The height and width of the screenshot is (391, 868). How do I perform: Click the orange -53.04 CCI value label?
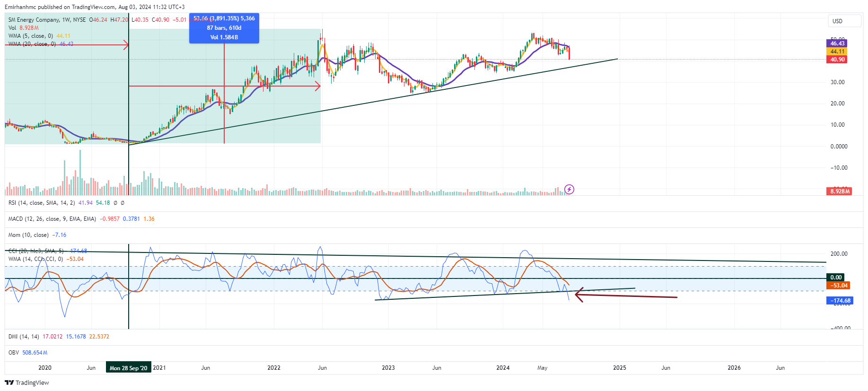(x=838, y=286)
